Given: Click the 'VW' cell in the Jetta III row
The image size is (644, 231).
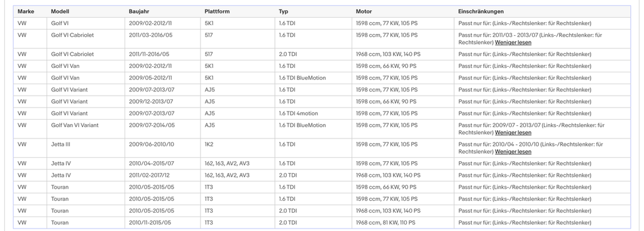Looking at the screenshot, I should [x=22, y=144].
